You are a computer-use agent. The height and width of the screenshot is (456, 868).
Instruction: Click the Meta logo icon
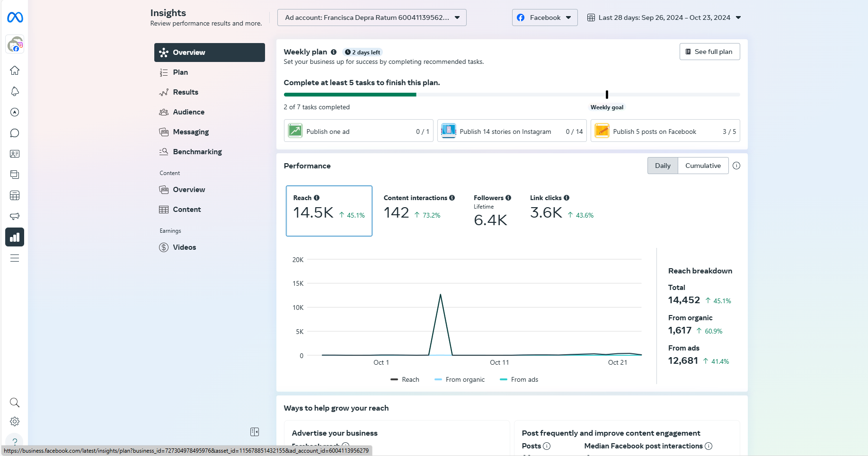click(x=15, y=18)
